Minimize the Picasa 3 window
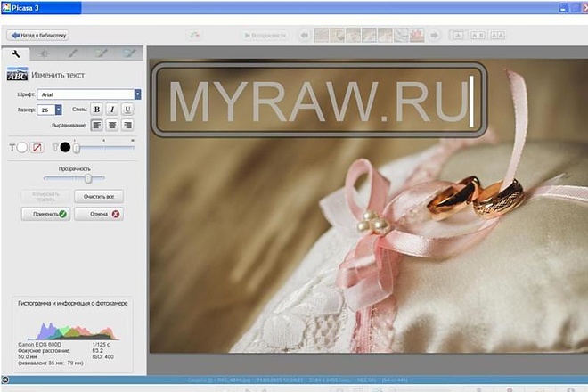This screenshot has width=588, height=392. click(x=564, y=8)
